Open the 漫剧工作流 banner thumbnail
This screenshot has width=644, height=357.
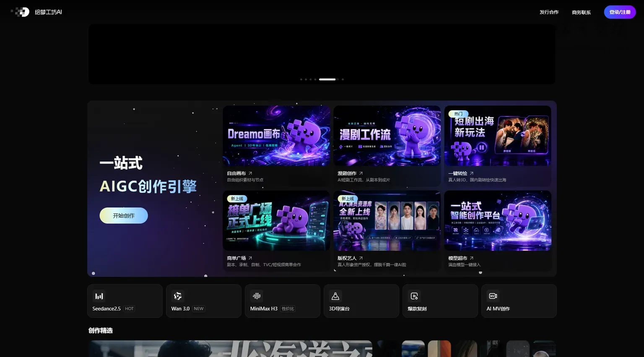coord(387,136)
